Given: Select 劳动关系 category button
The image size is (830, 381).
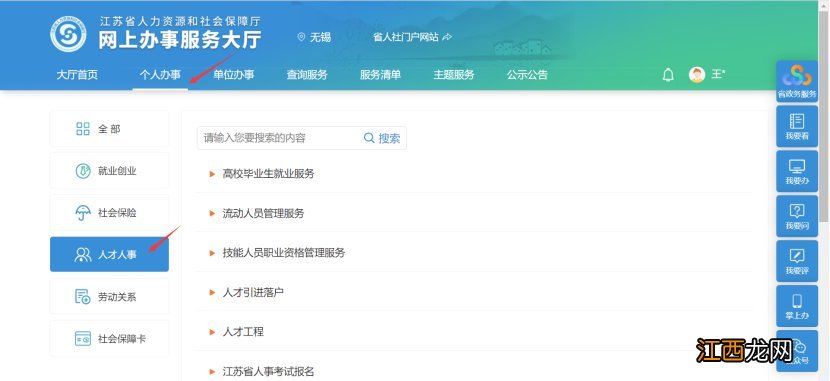Looking at the screenshot, I should [110, 296].
